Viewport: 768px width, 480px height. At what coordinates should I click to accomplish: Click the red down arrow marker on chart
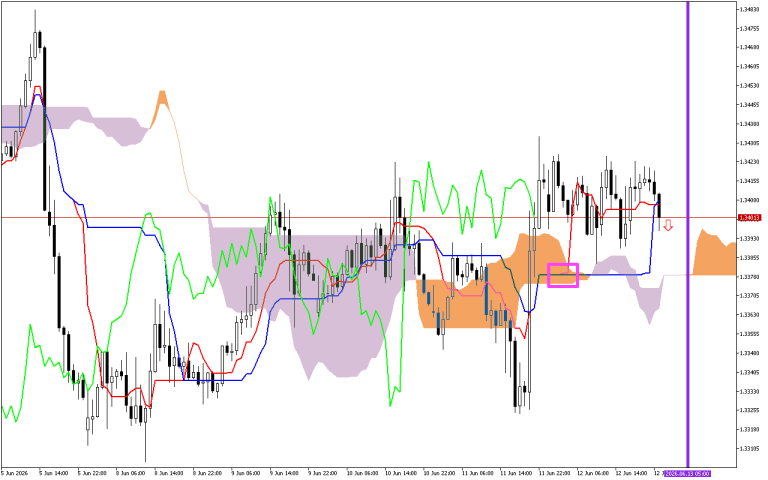click(668, 226)
